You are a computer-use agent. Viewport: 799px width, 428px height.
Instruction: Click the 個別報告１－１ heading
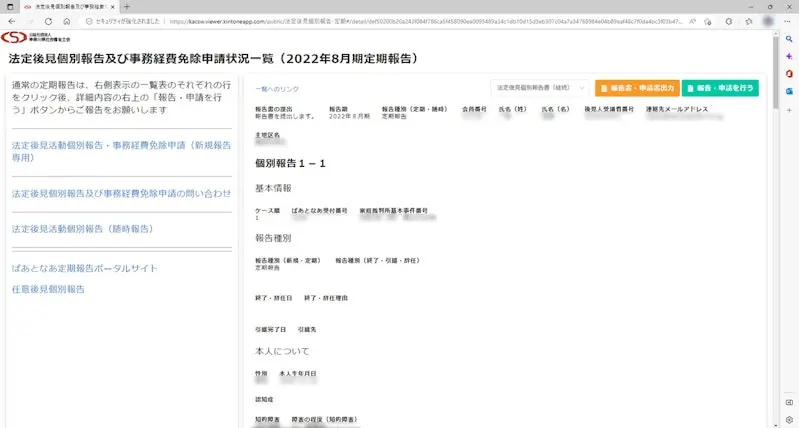click(290, 164)
